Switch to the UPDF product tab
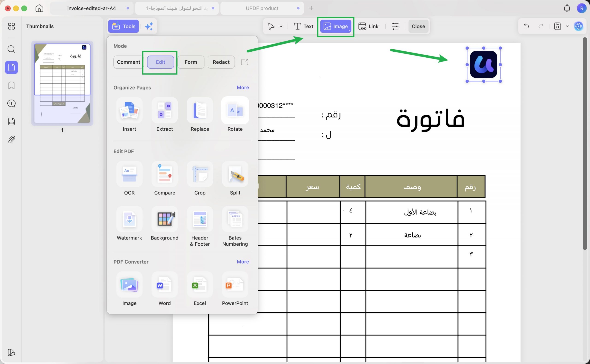The height and width of the screenshot is (364, 590). [262, 8]
